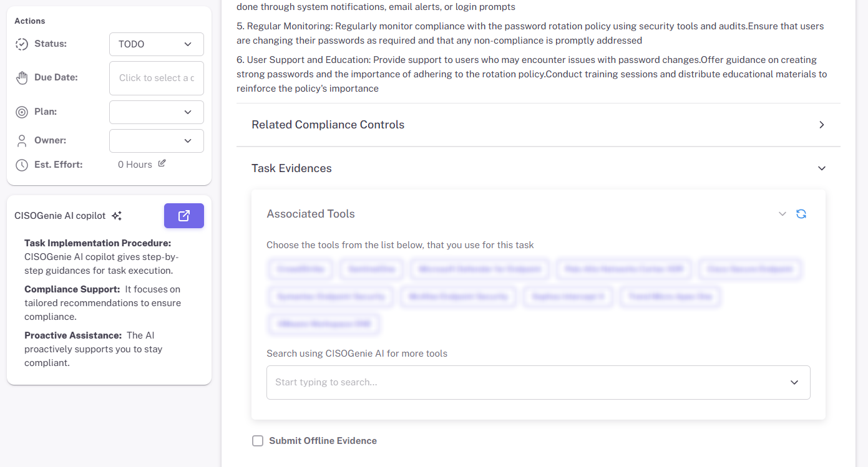Click the Status checkmark icon
The height and width of the screenshot is (467, 868).
coord(22,44)
